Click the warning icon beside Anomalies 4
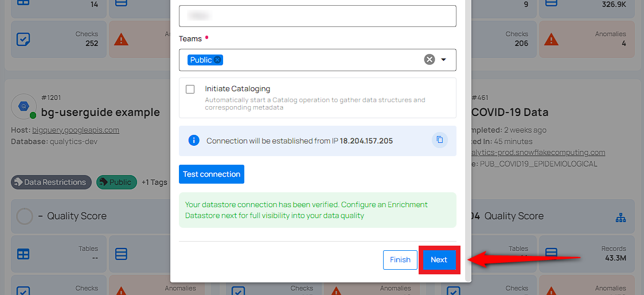 pyautogui.click(x=551, y=40)
